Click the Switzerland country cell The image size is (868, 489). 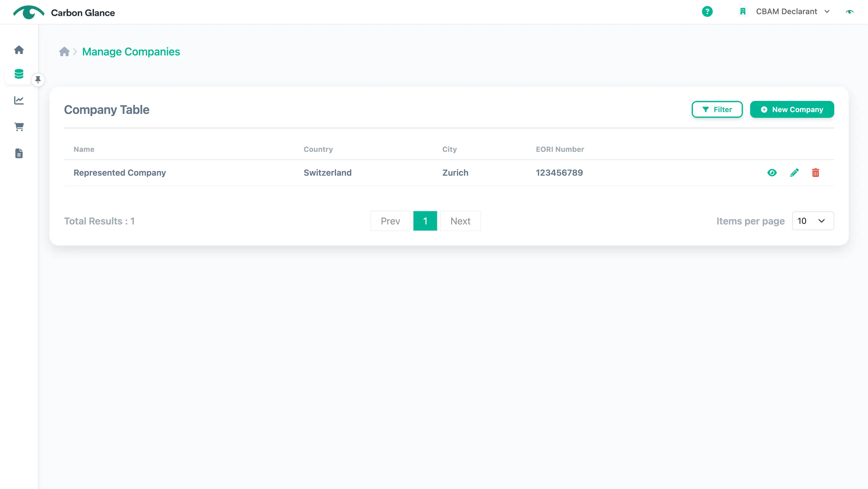pyautogui.click(x=327, y=173)
